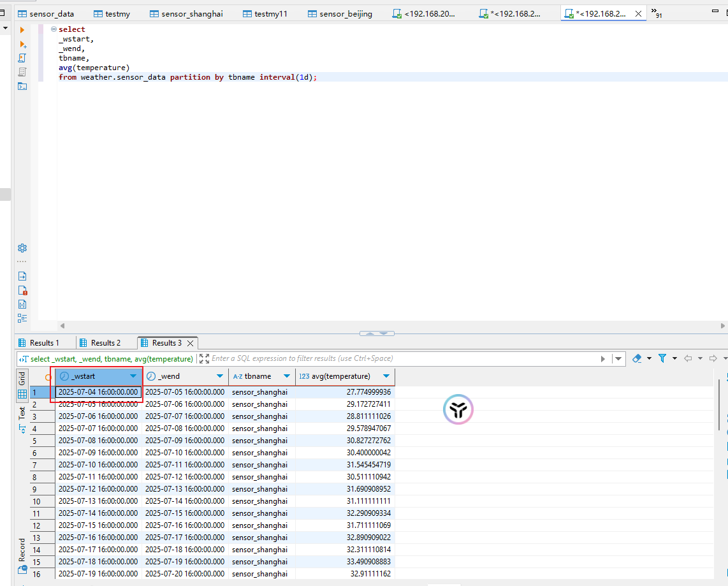Execute SQL in new tab icon
728x586 pixels.
click(22, 44)
